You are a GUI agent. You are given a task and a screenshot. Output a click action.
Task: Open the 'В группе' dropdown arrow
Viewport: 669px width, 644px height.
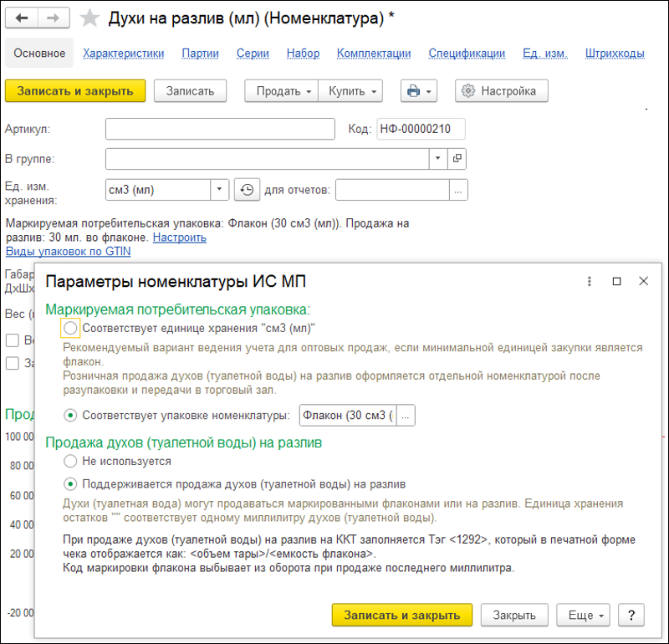(x=437, y=158)
